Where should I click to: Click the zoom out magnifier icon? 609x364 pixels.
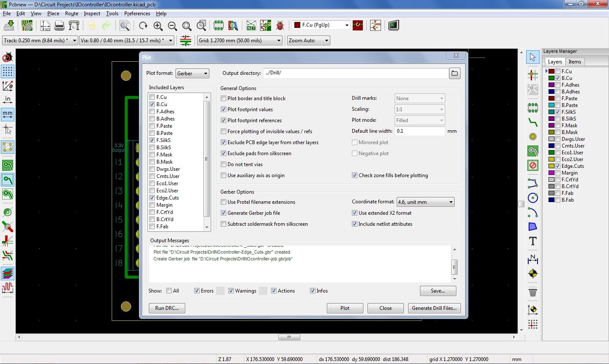click(172, 26)
